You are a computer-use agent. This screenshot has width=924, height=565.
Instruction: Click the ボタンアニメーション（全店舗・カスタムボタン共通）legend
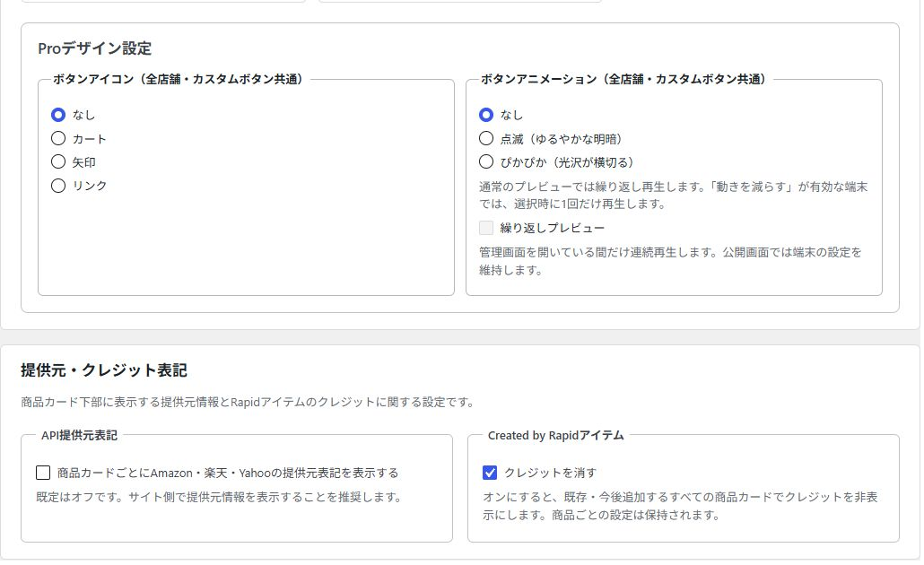pos(623,80)
